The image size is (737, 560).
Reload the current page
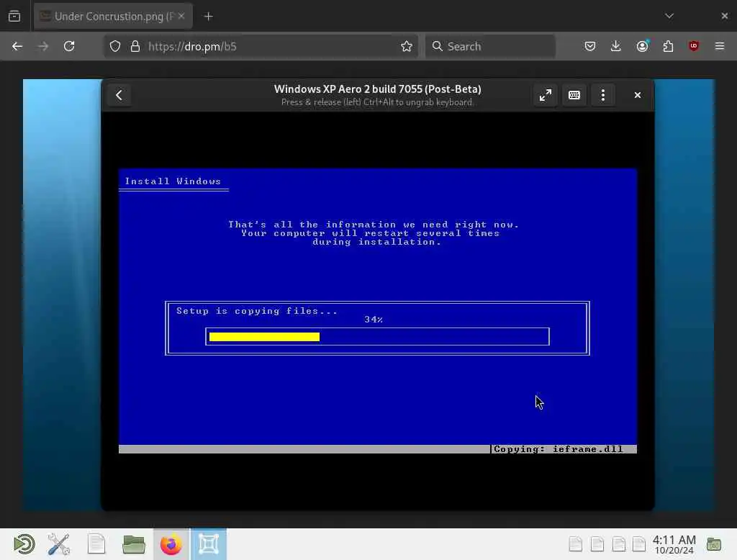pyautogui.click(x=69, y=46)
